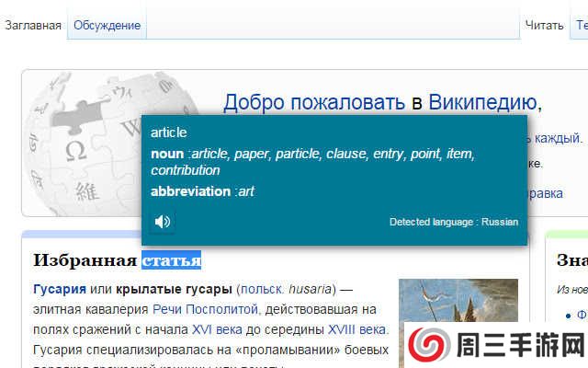Click the XVI века link
Viewport: 588px width, 368px height.
(x=217, y=329)
